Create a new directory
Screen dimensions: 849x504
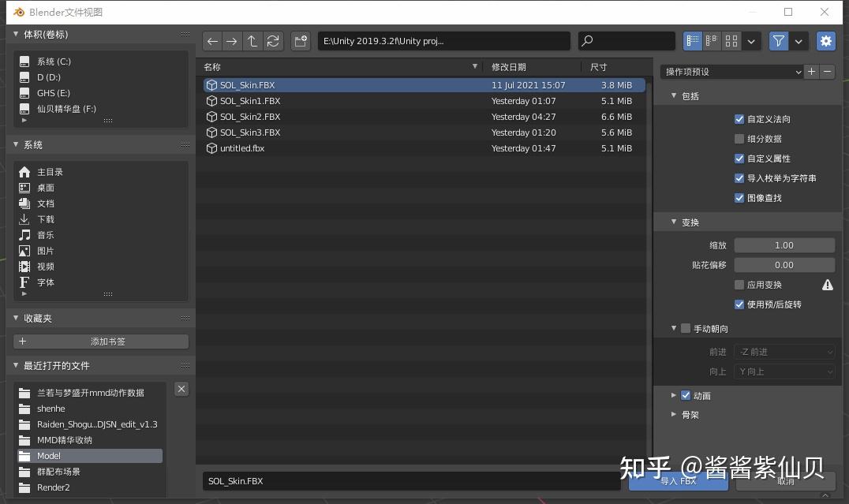(x=300, y=41)
